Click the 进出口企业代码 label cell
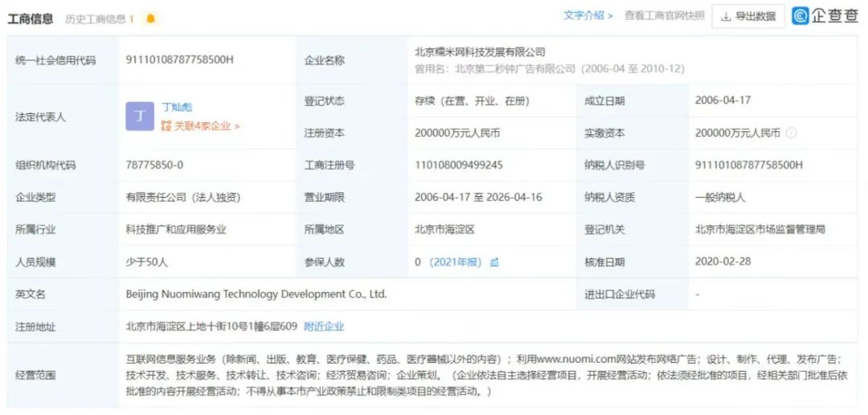Screen dimensions: 868x415 [633, 294]
